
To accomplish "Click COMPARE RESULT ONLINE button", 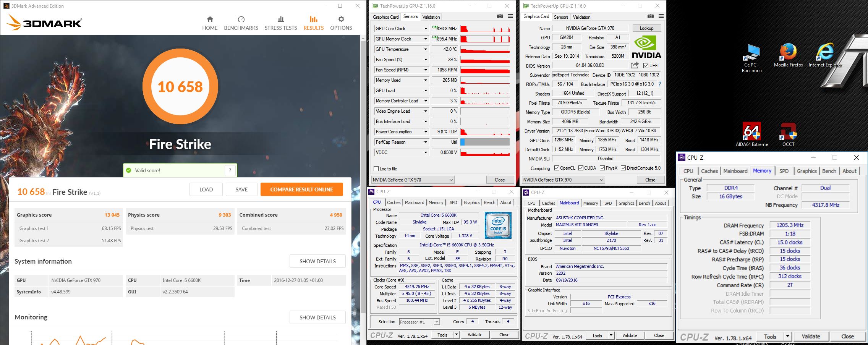I will [301, 190].
